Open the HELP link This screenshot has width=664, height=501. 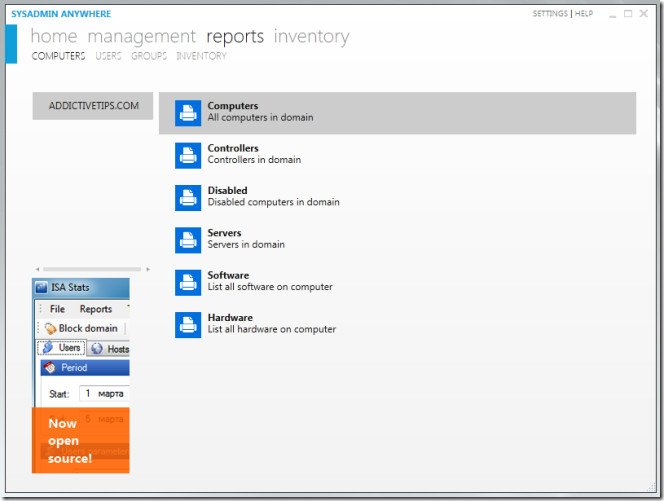coord(584,14)
